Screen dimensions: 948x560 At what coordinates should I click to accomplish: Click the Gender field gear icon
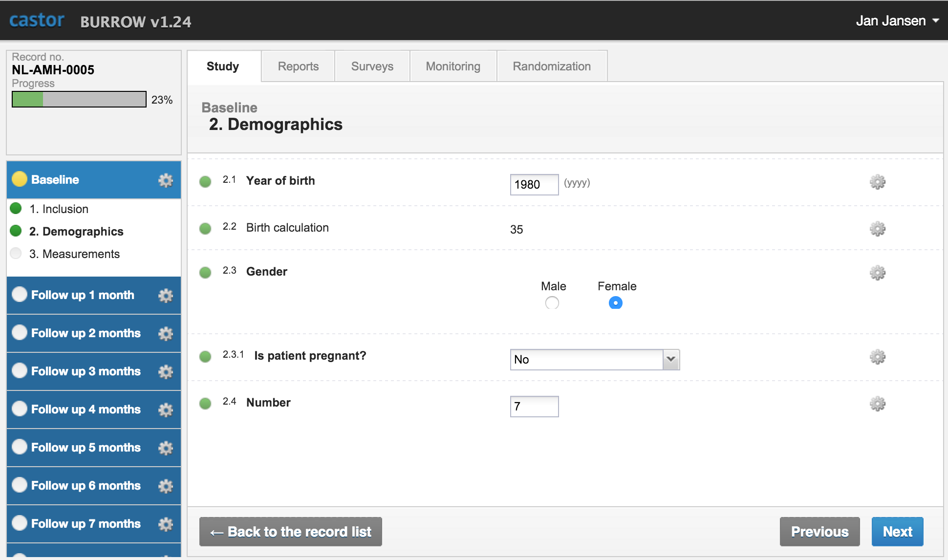[x=877, y=273]
